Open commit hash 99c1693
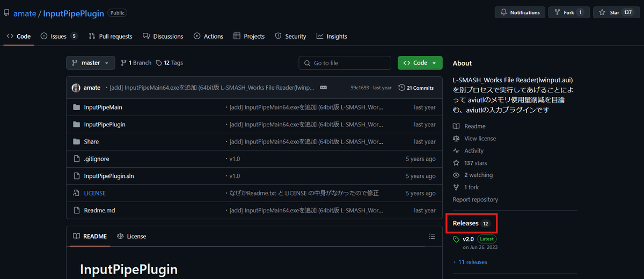 pos(360,88)
